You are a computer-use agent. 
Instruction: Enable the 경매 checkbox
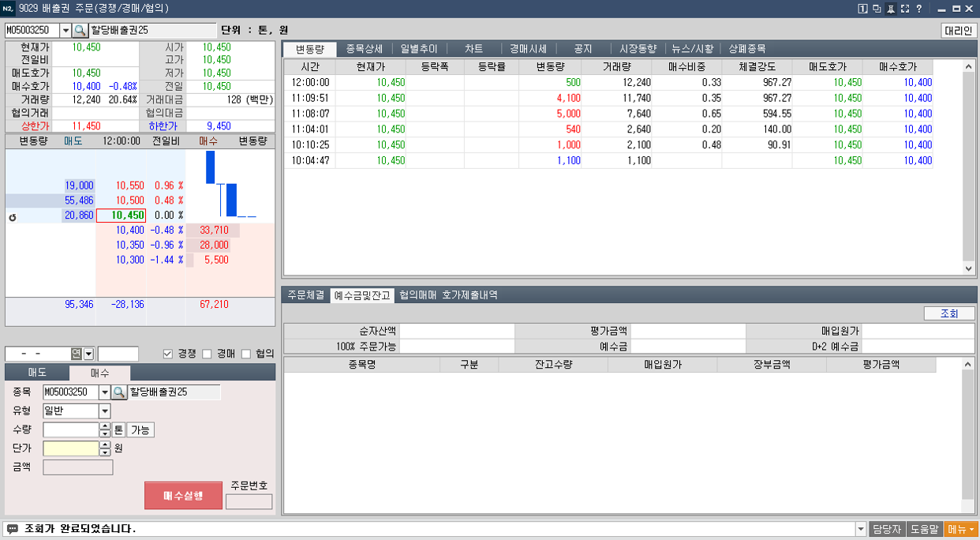pyautogui.click(x=207, y=354)
